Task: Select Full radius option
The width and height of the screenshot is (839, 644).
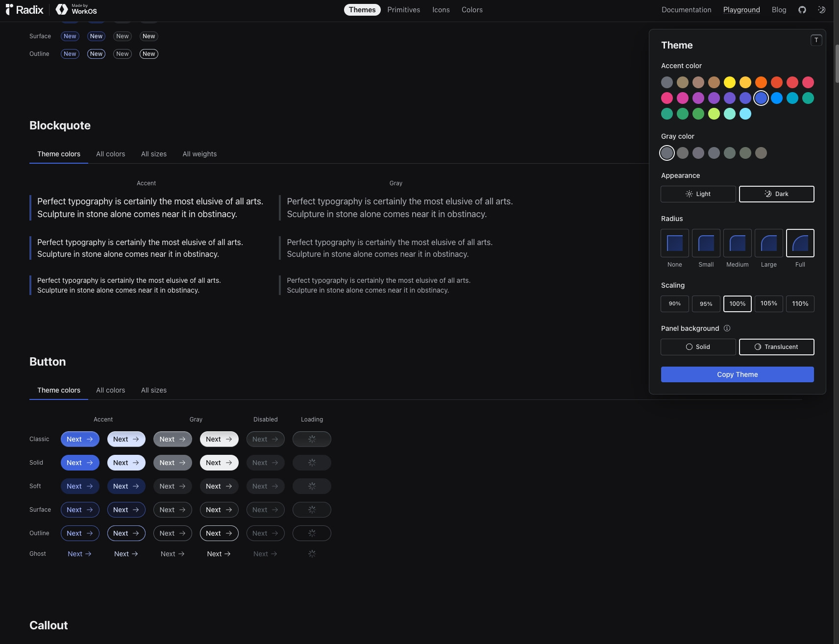Action: pyautogui.click(x=800, y=243)
